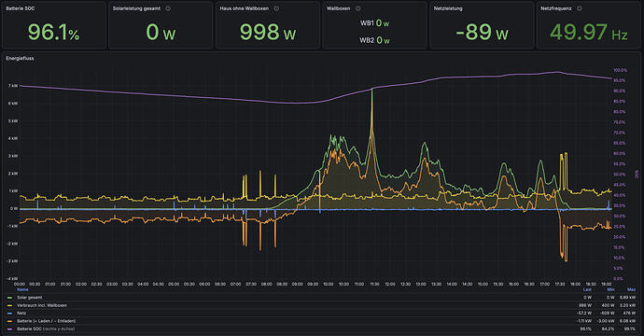Click the -4 kW label on left axis
Screen dimensions: 644x336
click(x=12, y=278)
